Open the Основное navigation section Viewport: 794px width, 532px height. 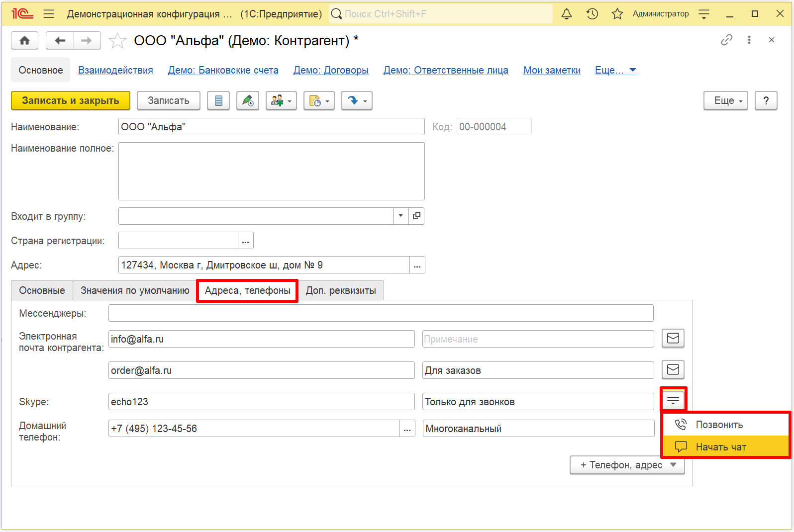pos(41,70)
